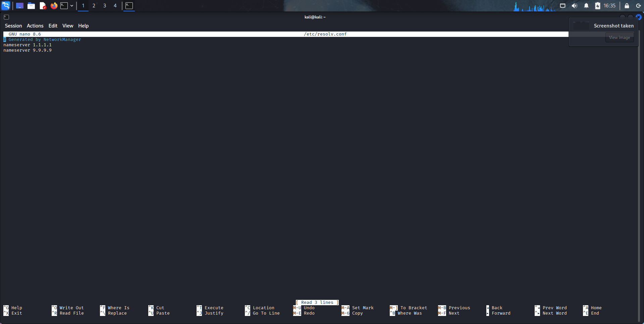Click the log out icon
The height and width of the screenshot is (324, 644).
[x=638, y=6]
